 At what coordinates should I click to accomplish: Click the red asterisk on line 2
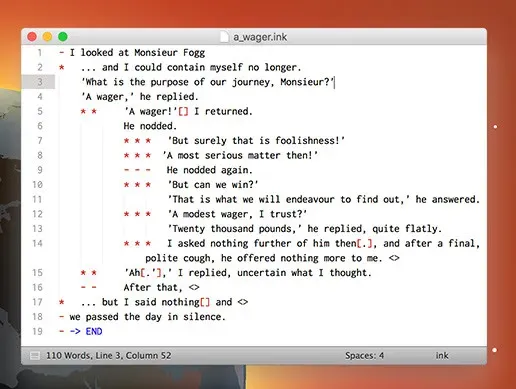pos(62,68)
